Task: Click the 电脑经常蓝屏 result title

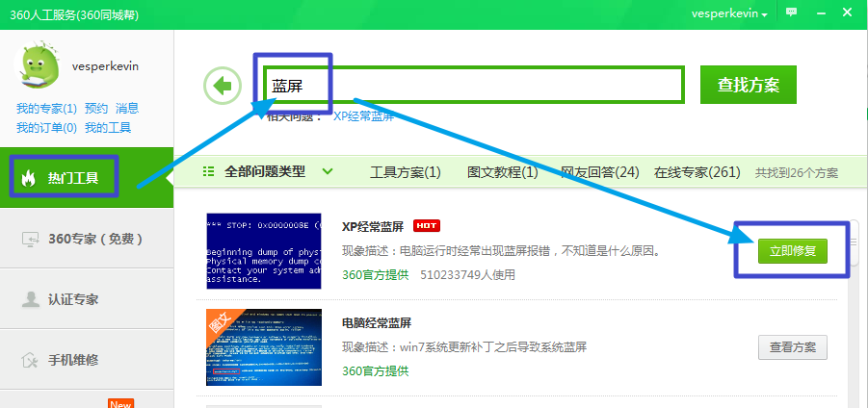Action: point(377,323)
